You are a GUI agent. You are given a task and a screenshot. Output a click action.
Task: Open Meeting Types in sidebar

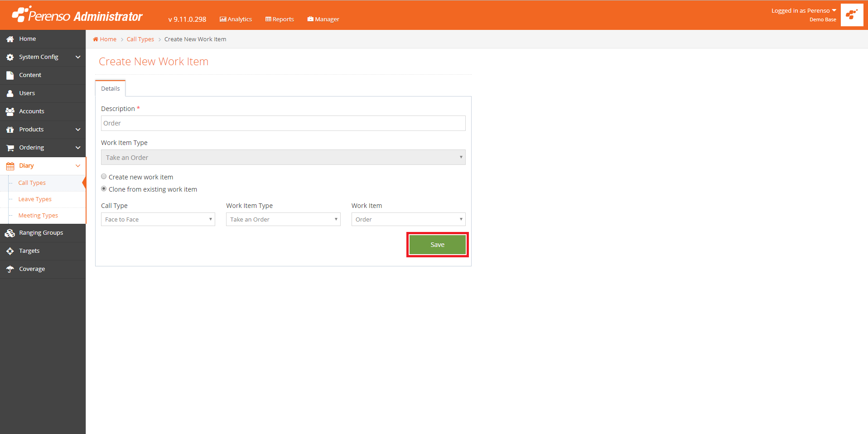pos(38,216)
